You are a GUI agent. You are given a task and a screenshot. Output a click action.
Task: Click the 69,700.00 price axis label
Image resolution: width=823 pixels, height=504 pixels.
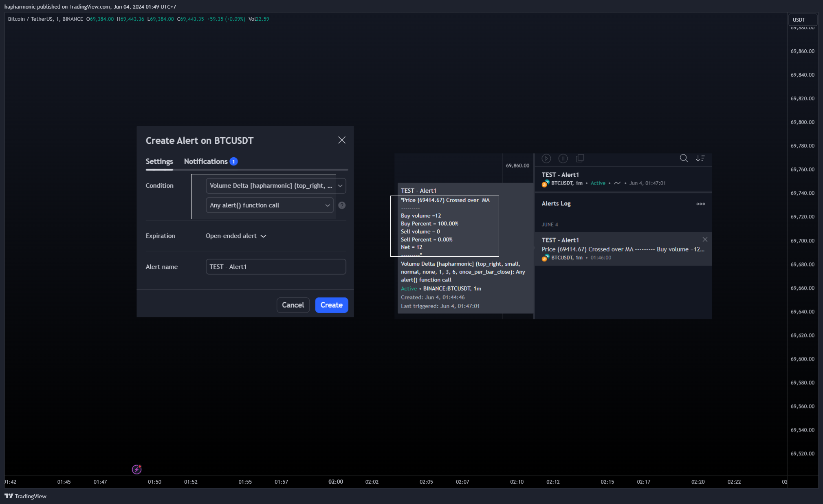pyautogui.click(x=802, y=241)
